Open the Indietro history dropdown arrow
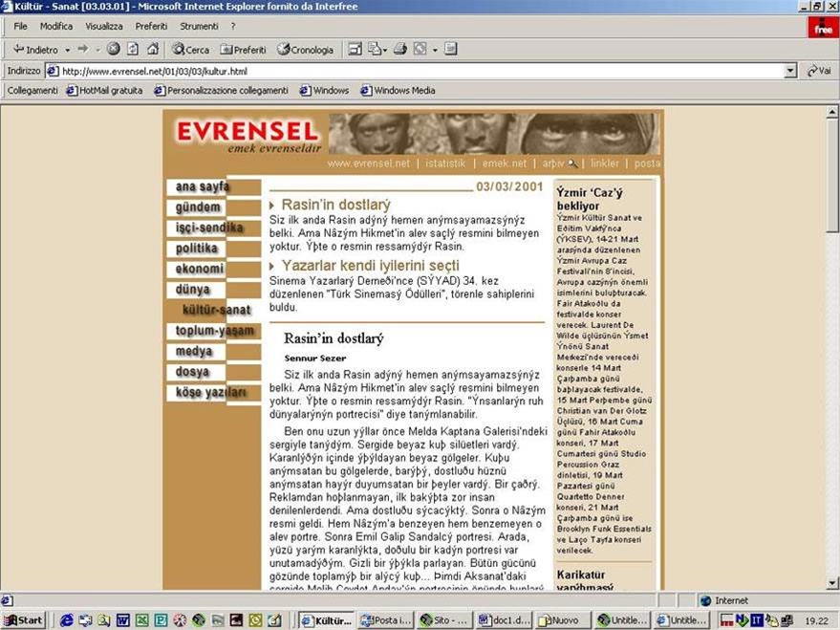This screenshot has width=840, height=630. pyautogui.click(x=68, y=50)
